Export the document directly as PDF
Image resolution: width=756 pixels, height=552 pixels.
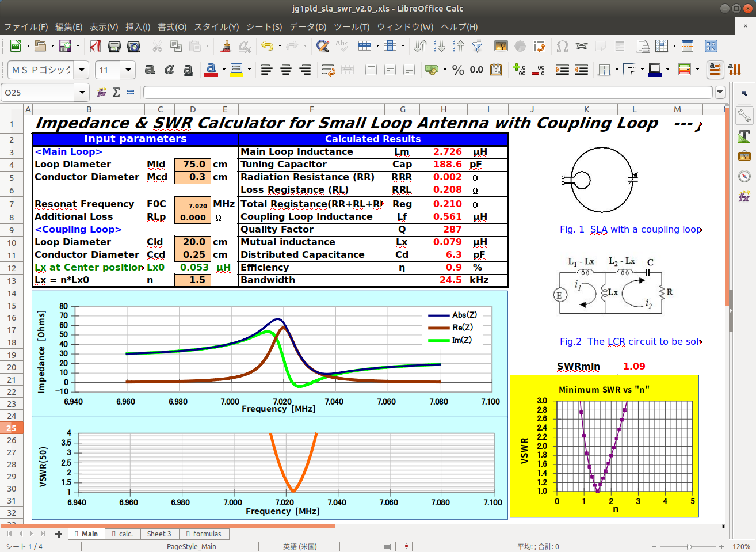coord(96,46)
